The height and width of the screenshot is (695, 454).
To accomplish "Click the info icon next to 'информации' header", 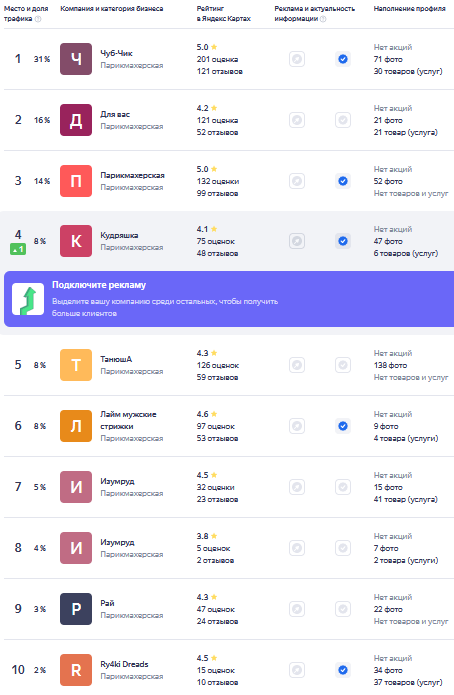I will point(323,19).
